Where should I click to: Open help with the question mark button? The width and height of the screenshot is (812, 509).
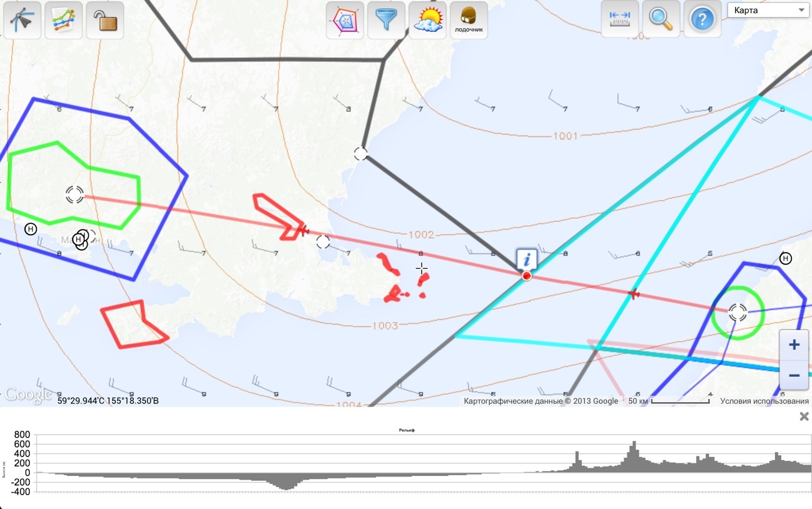pyautogui.click(x=702, y=19)
